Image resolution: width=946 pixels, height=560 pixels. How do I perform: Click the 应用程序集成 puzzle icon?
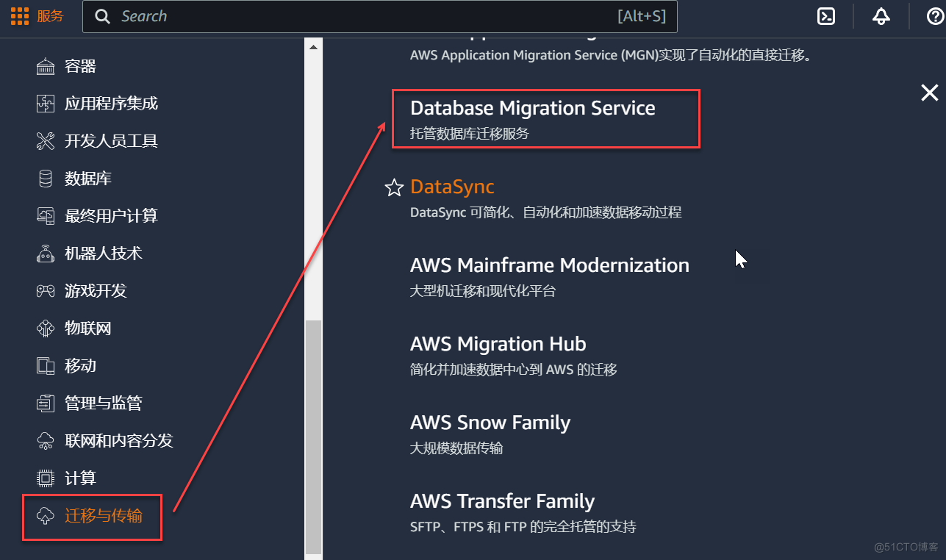click(x=46, y=104)
